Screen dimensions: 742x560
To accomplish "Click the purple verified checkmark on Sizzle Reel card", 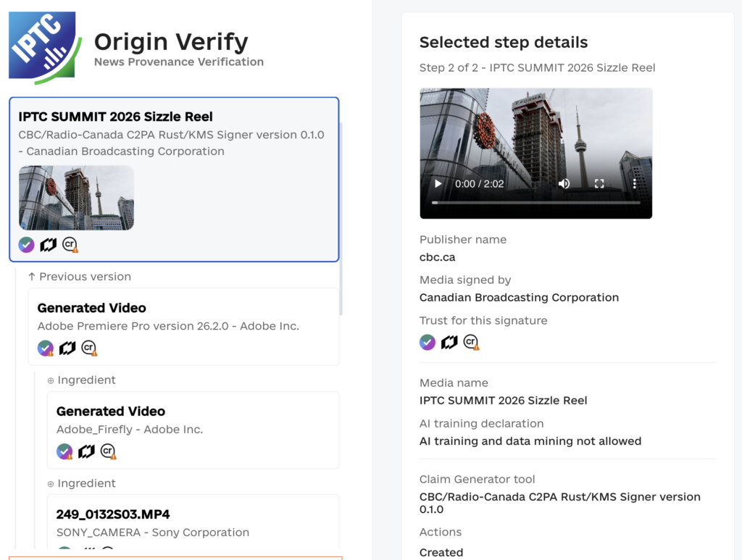I will click(27, 245).
